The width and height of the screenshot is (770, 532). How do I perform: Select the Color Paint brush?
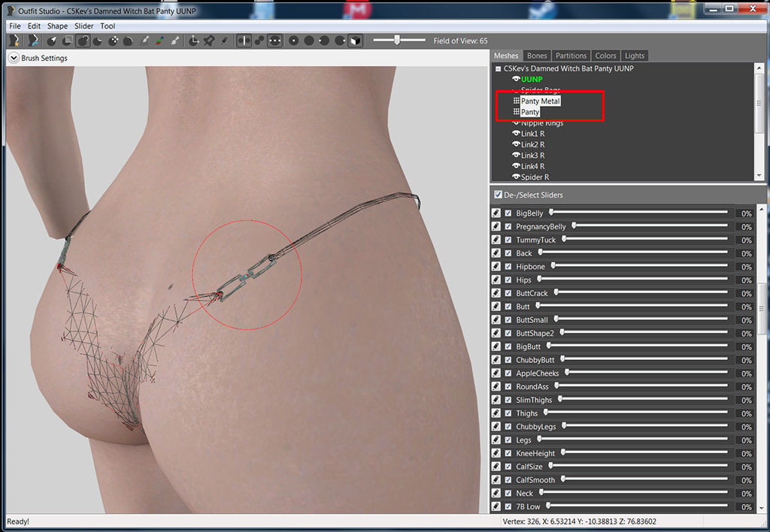(160, 41)
